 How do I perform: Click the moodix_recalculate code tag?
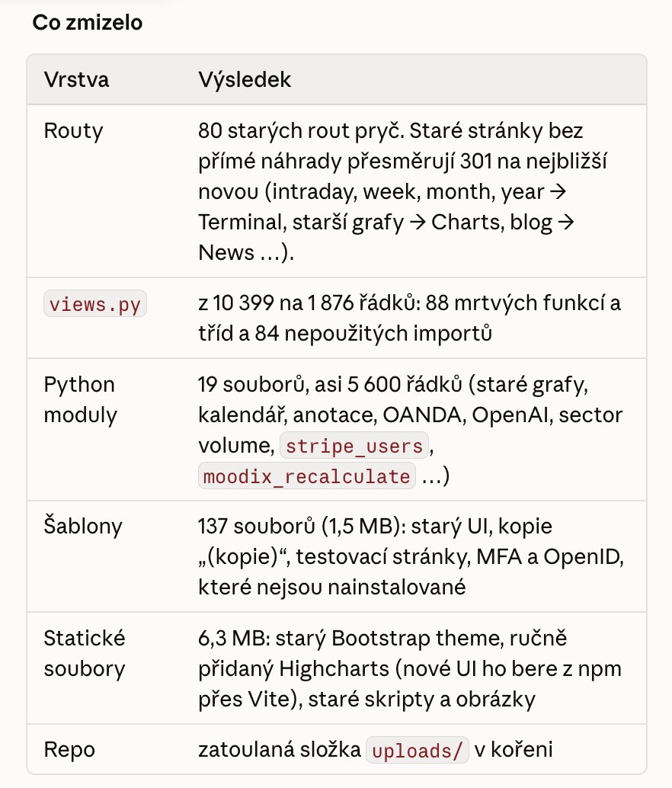coord(306,476)
